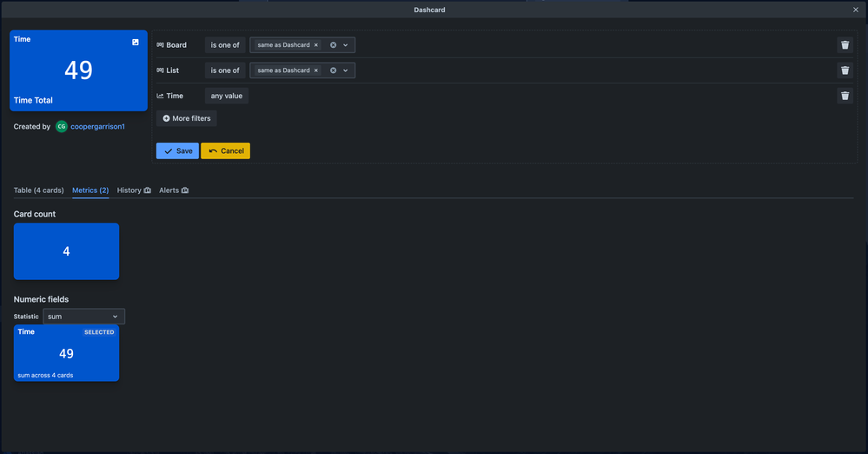Close the Dashcard dialog
The height and width of the screenshot is (454, 868).
tap(856, 10)
